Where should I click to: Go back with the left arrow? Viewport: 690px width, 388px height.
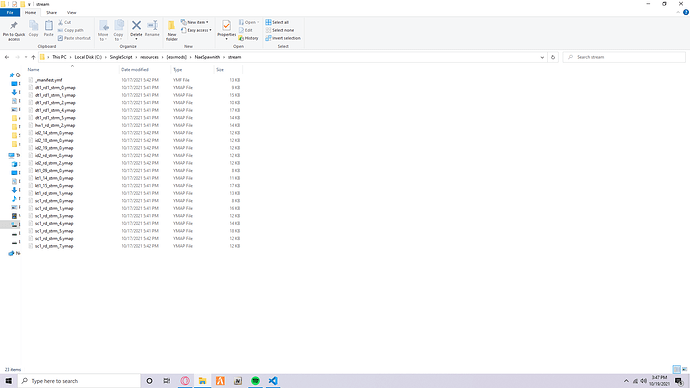point(7,57)
